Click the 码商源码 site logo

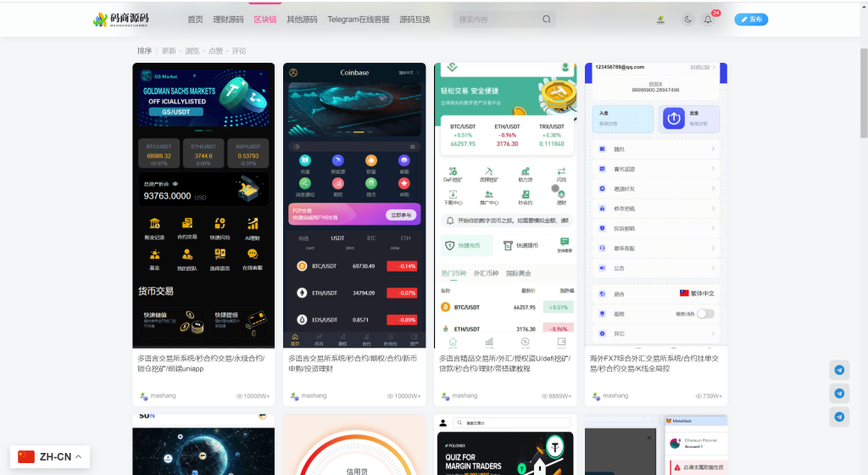pos(121,19)
